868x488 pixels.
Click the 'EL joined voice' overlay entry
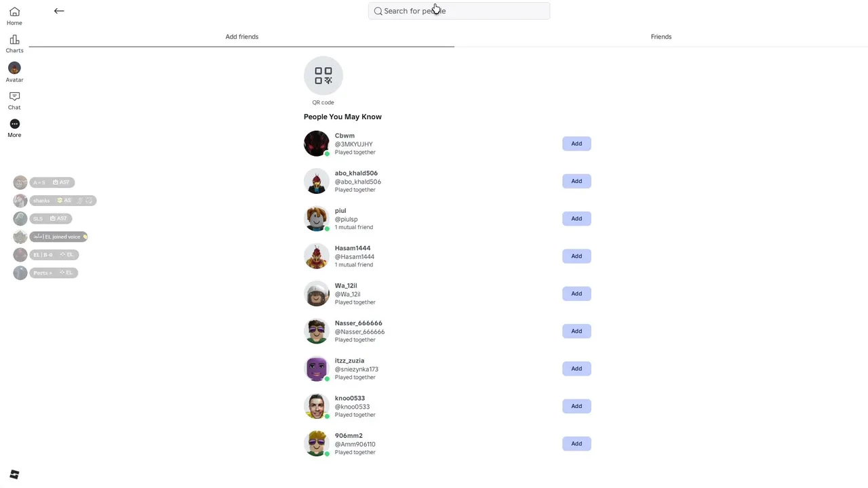click(x=59, y=237)
